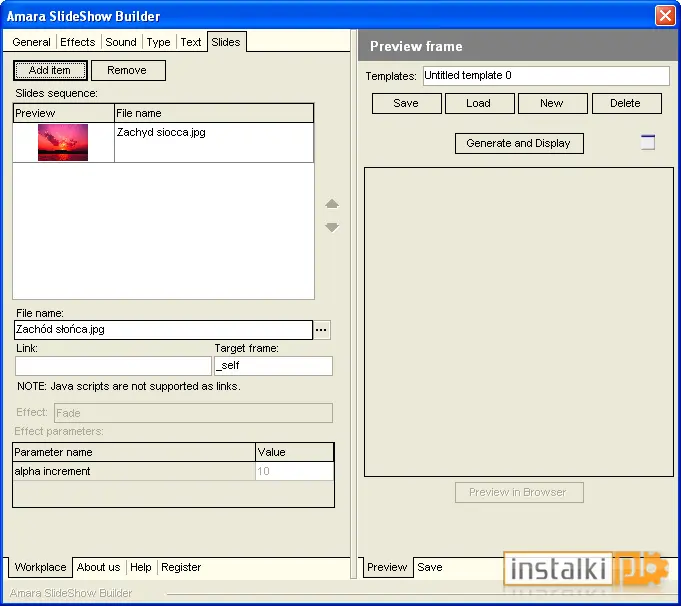Save the template

[x=407, y=103]
